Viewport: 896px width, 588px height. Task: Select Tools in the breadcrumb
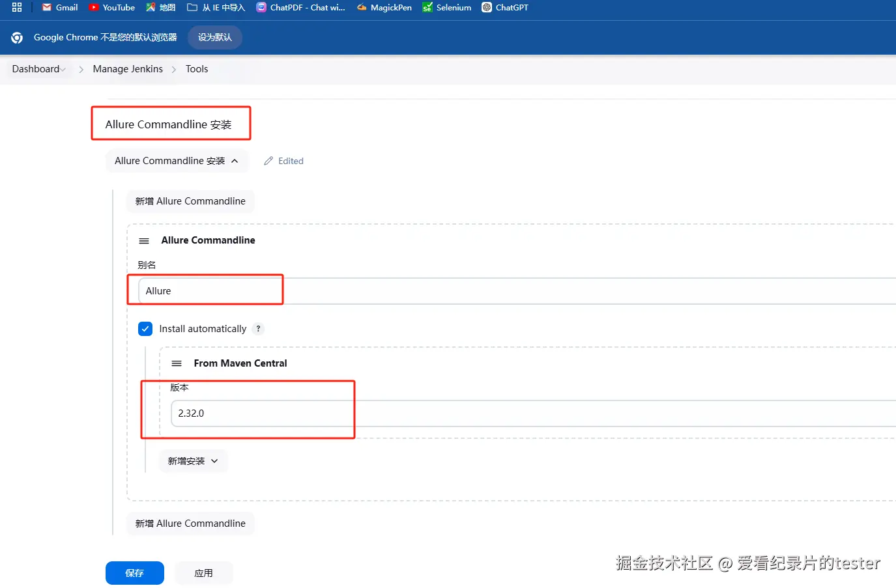click(197, 68)
